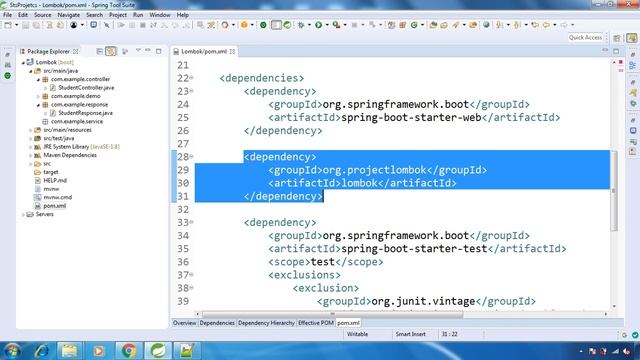Close the Lombok/pom.xml editor tab
Image resolution: width=640 pixels, height=360 pixels.
tap(232, 51)
